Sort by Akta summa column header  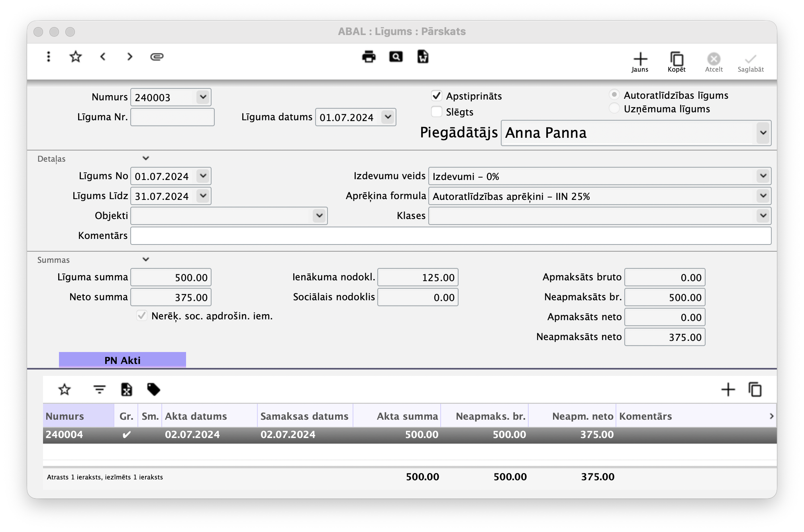point(397,416)
